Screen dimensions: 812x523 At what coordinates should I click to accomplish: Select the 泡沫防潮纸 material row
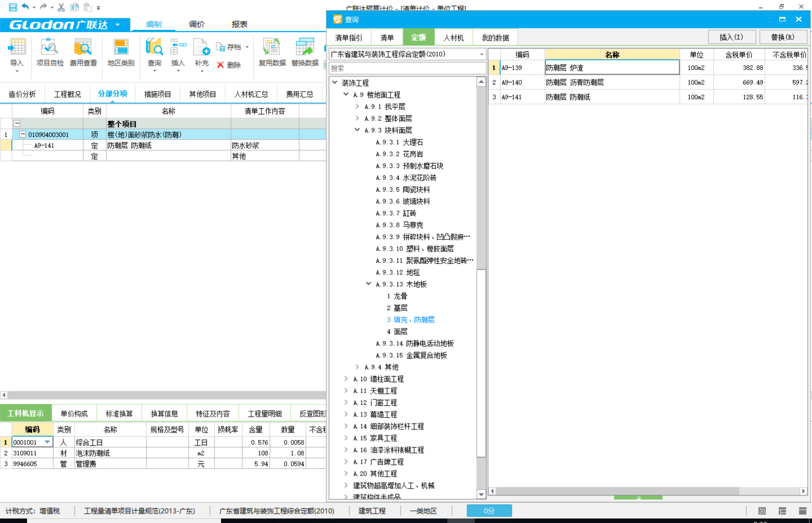pyautogui.click(x=163, y=453)
